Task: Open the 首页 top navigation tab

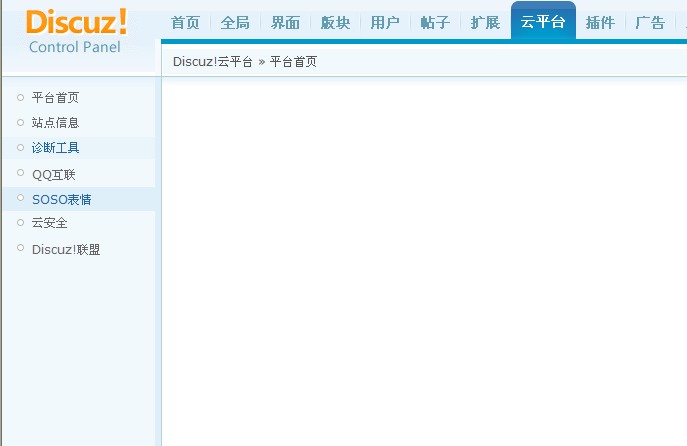Action: pyautogui.click(x=185, y=22)
